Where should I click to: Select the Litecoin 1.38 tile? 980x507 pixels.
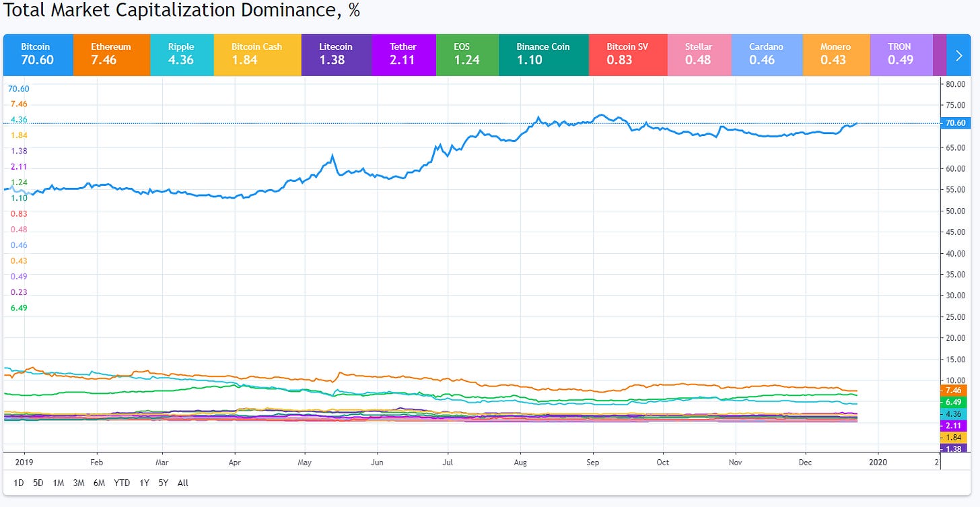coord(337,55)
